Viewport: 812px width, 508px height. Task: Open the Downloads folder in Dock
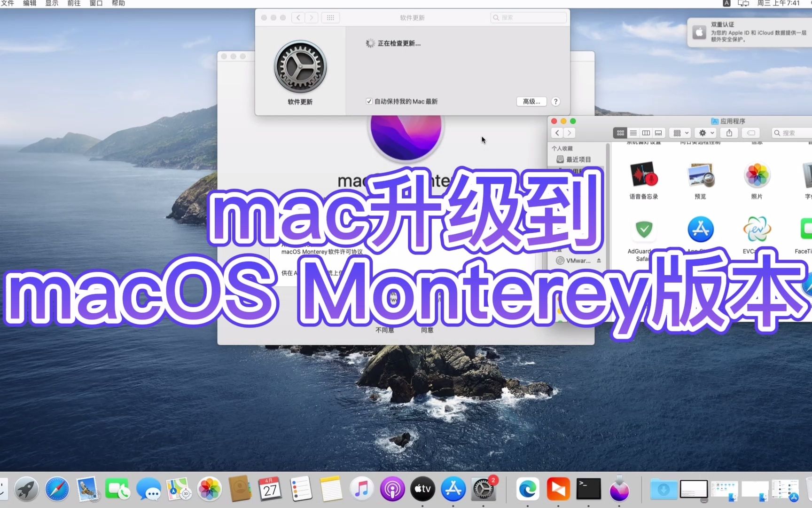pyautogui.click(x=664, y=490)
